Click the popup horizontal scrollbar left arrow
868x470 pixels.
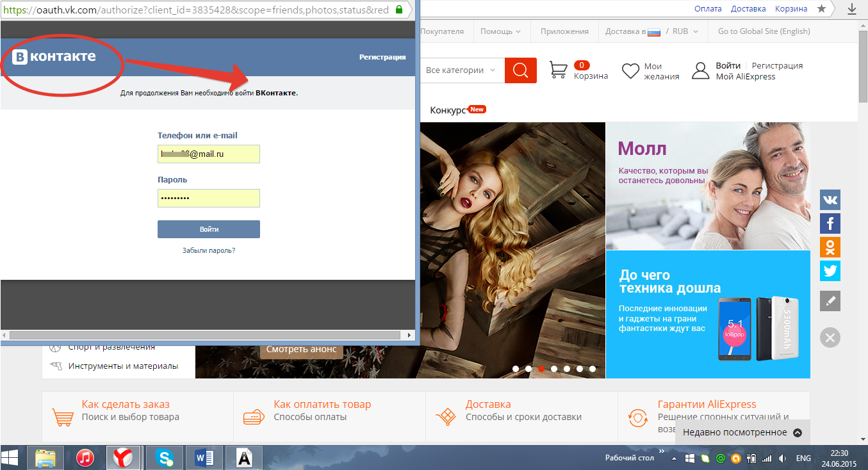point(5,335)
